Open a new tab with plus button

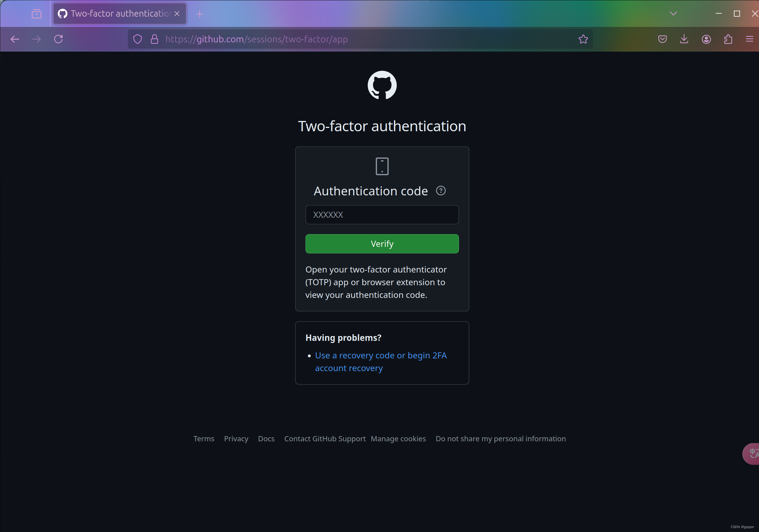click(199, 14)
